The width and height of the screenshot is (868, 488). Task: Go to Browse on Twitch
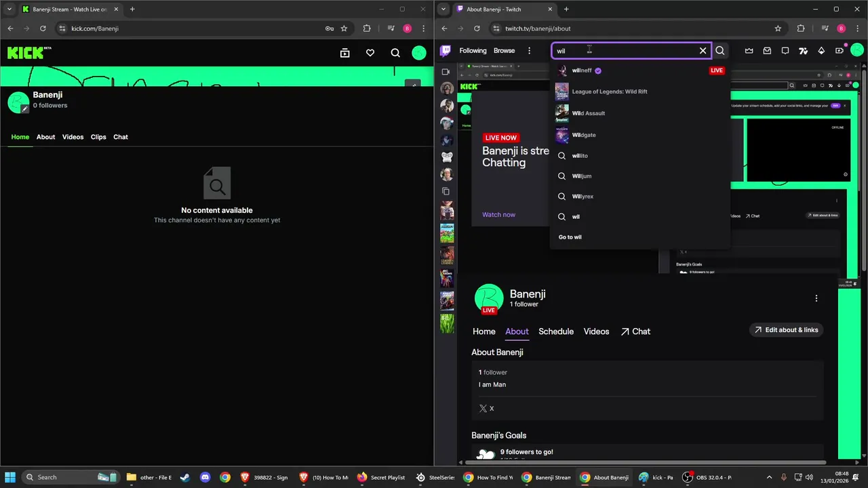tap(504, 51)
